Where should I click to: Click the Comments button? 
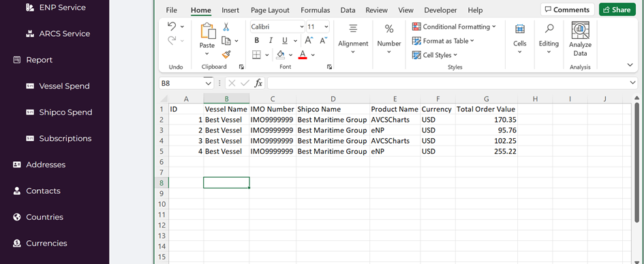567,10
